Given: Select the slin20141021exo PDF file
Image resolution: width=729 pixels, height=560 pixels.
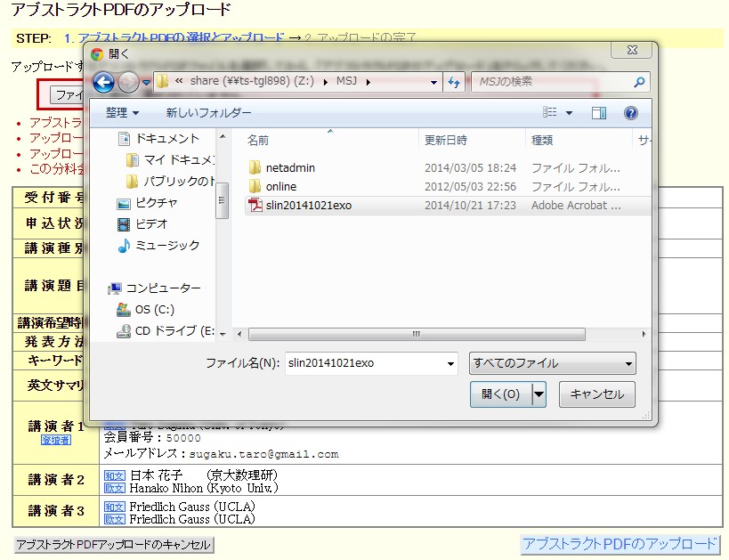Looking at the screenshot, I should pyautogui.click(x=308, y=205).
